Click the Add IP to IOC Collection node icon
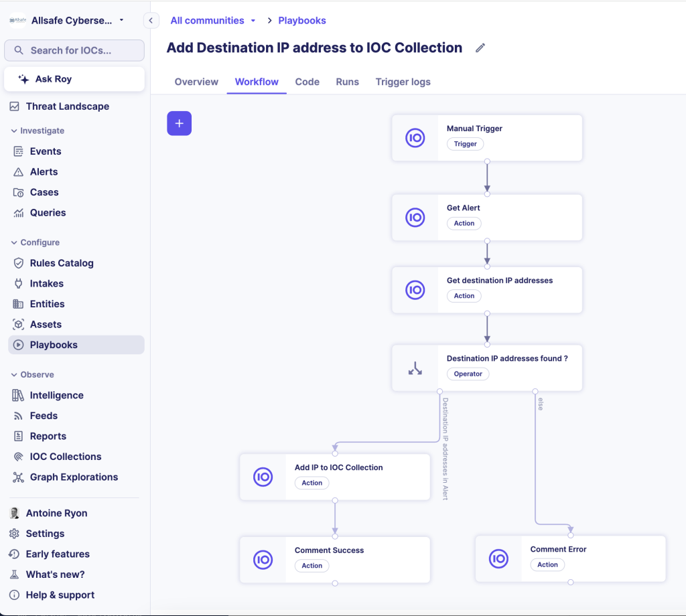This screenshot has width=686, height=616. click(263, 477)
